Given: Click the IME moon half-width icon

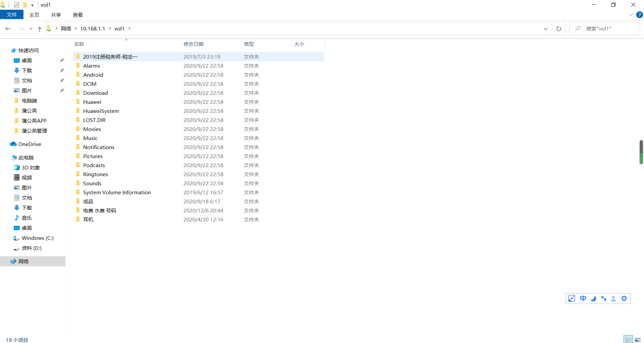Looking at the screenshot, I should [x=593, y=298].
